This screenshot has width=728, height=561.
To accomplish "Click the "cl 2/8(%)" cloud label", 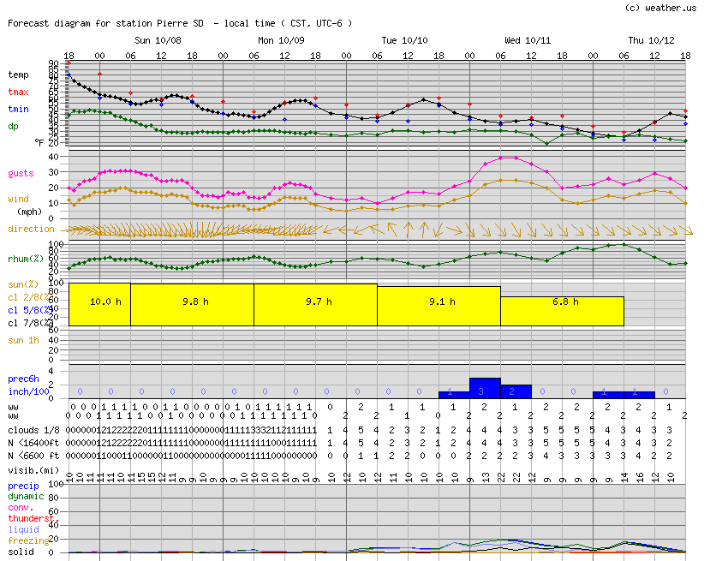I will pos(31,298).
